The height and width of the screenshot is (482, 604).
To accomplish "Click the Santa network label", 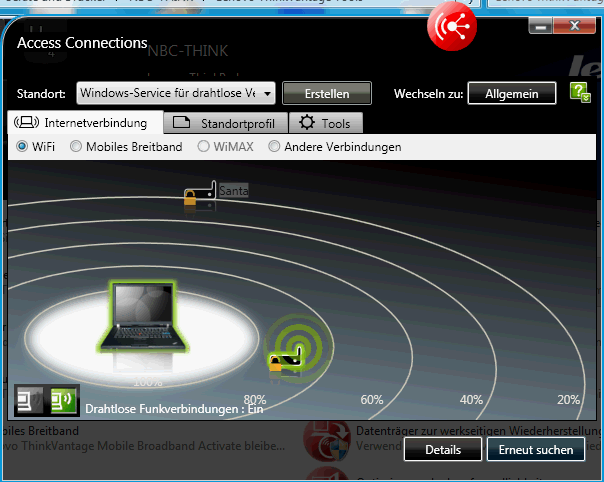I will [233, 190].
